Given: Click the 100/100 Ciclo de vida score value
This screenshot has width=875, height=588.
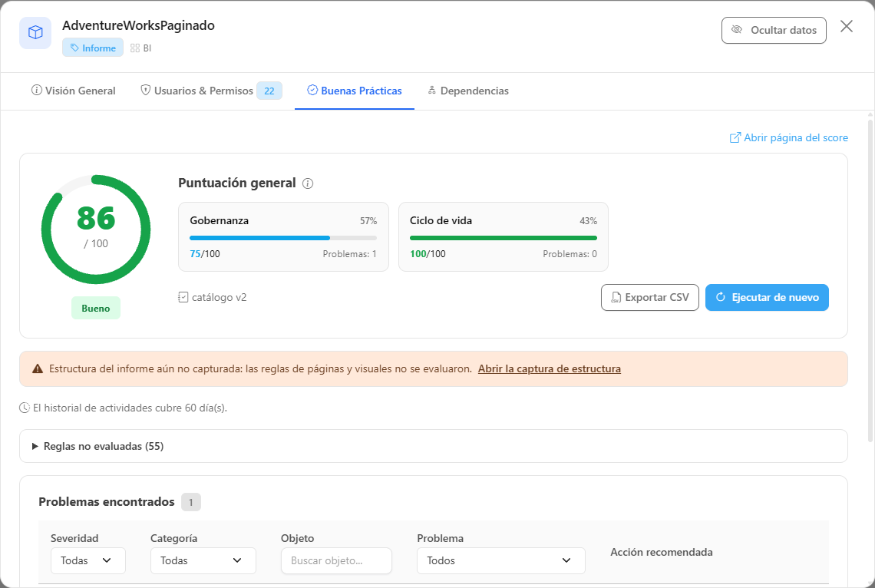Looking at the screenshot, I should [x=428, y=254].
